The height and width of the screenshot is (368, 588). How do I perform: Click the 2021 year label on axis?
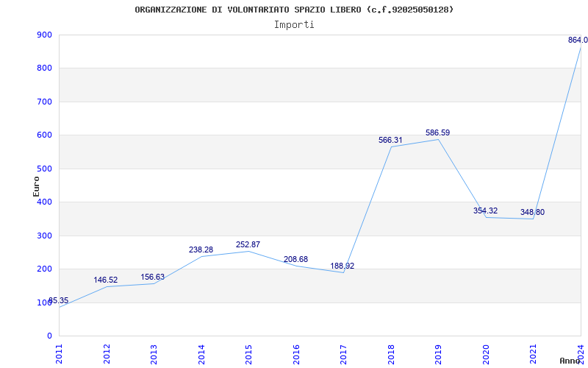(534, 354)
